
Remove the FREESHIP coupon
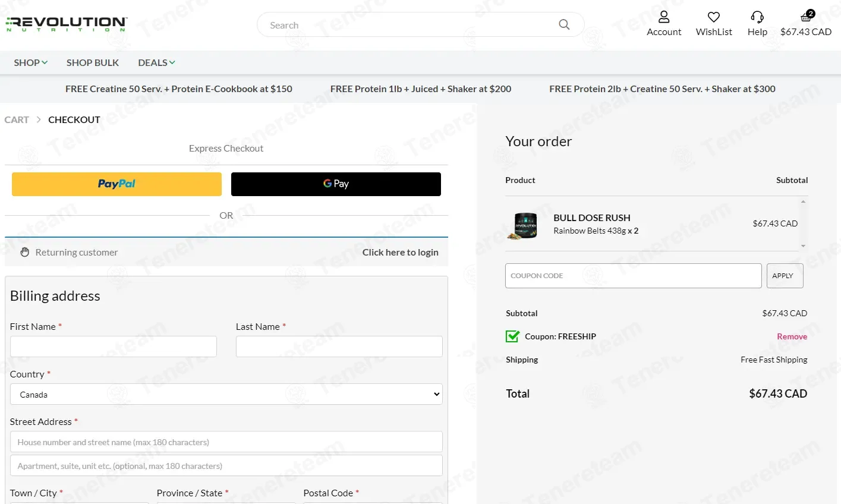[x=792, y=336]
